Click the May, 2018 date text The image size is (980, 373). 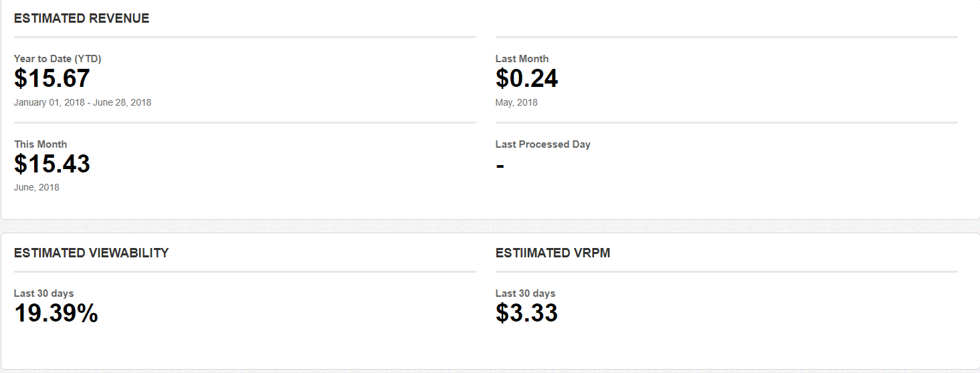click(x=516, y=102)
